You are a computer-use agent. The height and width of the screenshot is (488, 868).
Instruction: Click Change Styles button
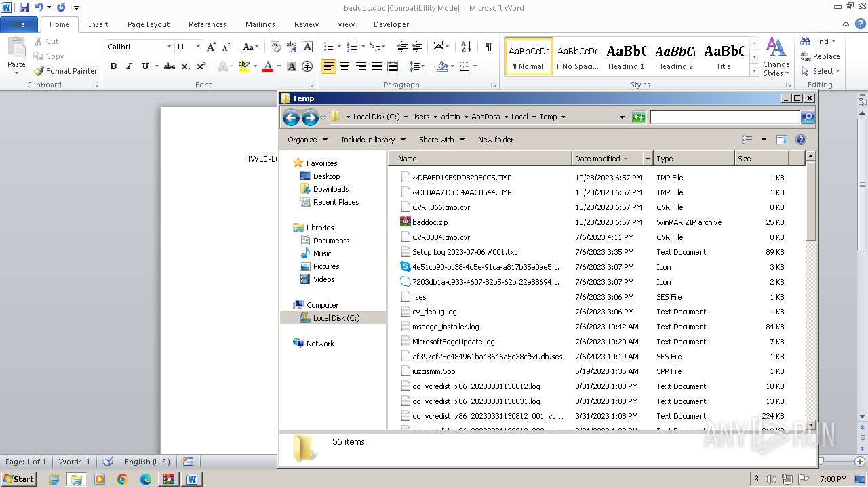[x=776, y=57]
